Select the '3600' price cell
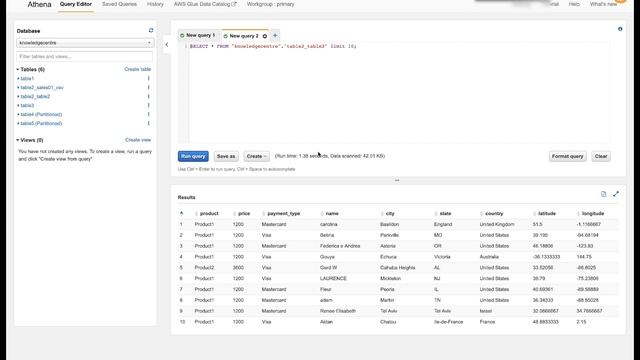Viewport: 640px width, 360px height. pyautogui.click(x=238, y=268)
